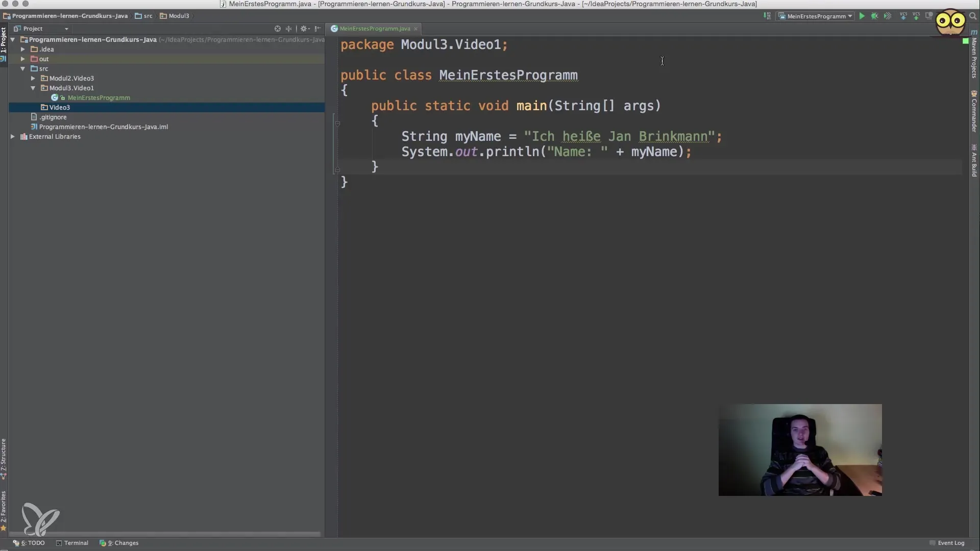The image size is (980, 551).
Task: Click the webcam video overlay
Action: 800,450
